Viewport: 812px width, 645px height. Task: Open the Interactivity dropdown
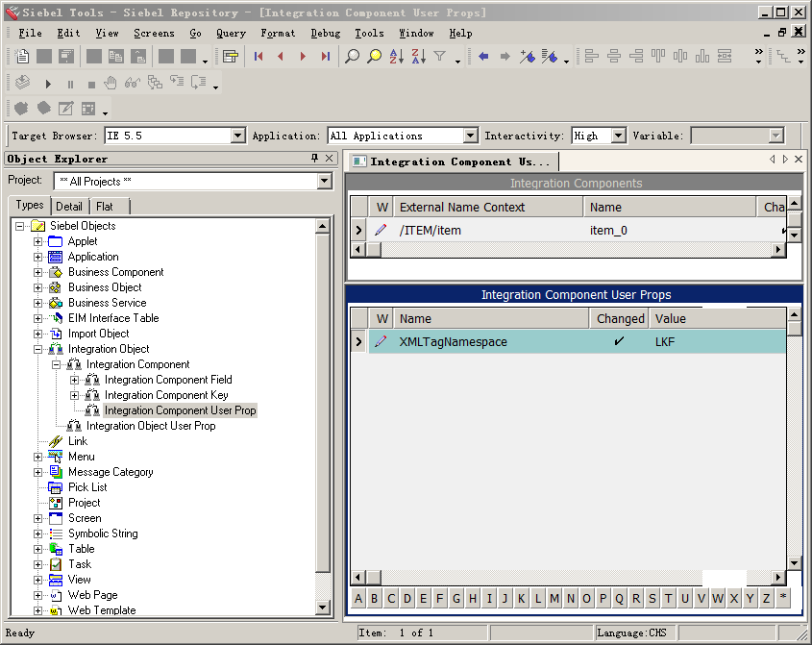point(618,136)
